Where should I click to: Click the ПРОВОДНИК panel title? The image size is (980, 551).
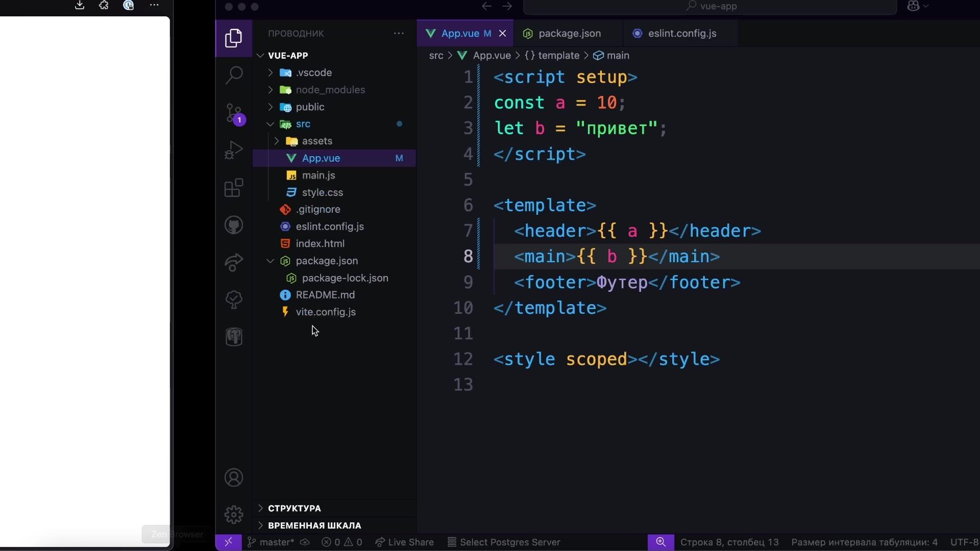tap(296, 33)
